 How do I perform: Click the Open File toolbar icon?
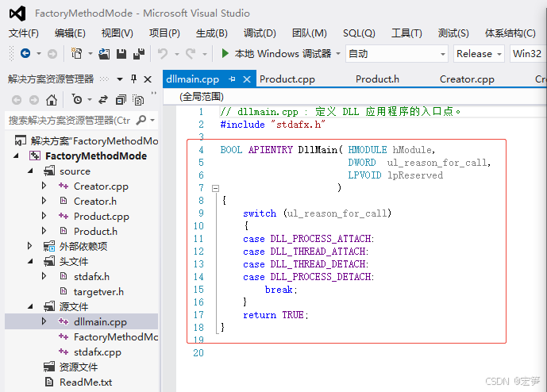[x=104, y=54]
